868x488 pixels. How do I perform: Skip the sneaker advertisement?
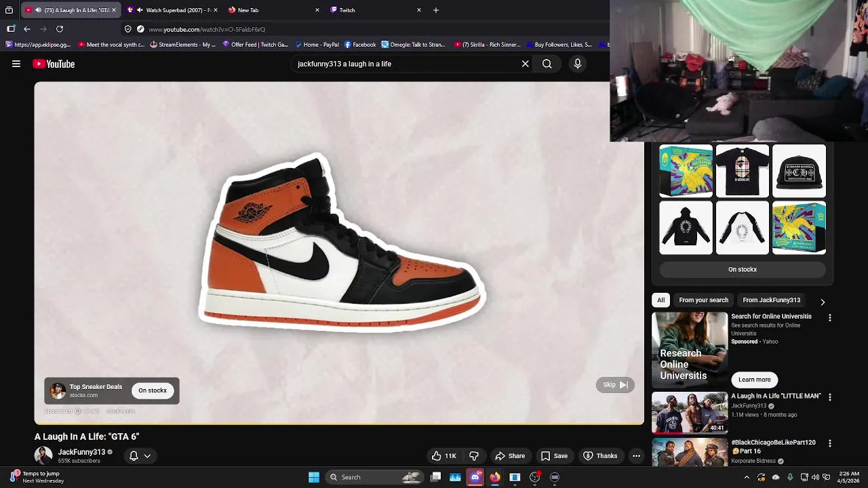click(615, 385)
